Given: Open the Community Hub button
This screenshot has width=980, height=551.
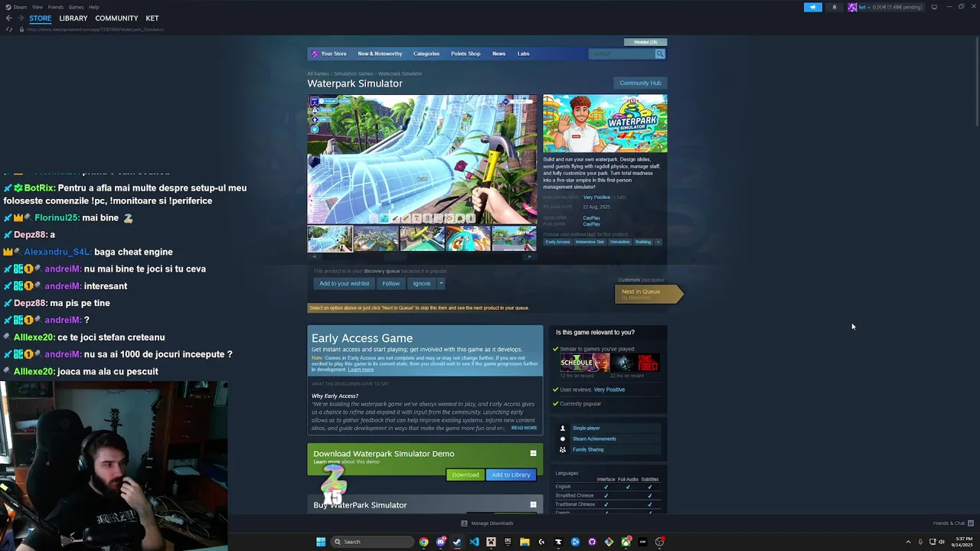Looking at the screenshot, I should tap(640, 83).
